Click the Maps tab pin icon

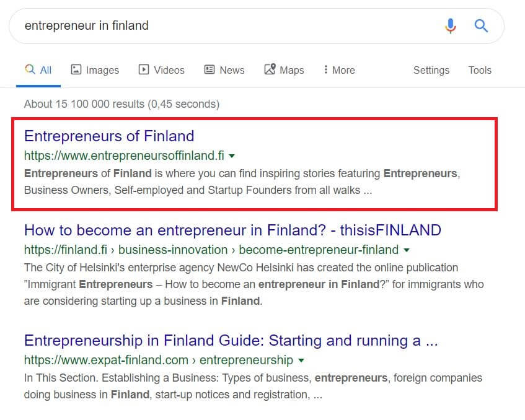click(270, 69)
